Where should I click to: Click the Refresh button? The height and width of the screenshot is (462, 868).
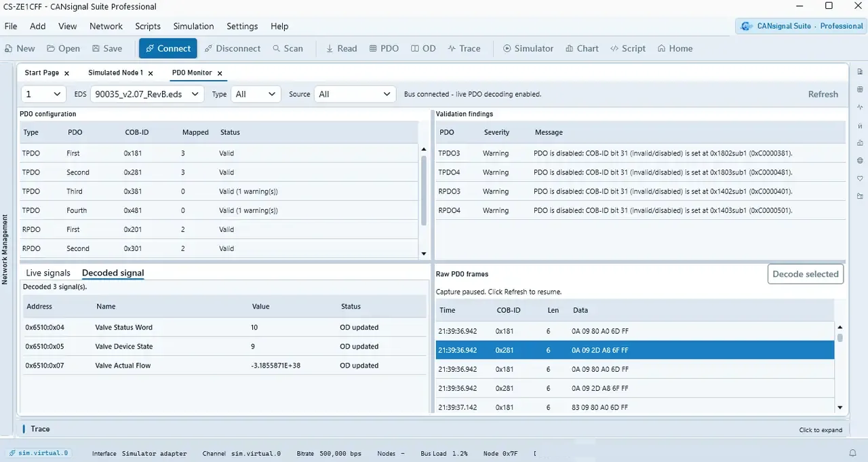pos(823,94)
